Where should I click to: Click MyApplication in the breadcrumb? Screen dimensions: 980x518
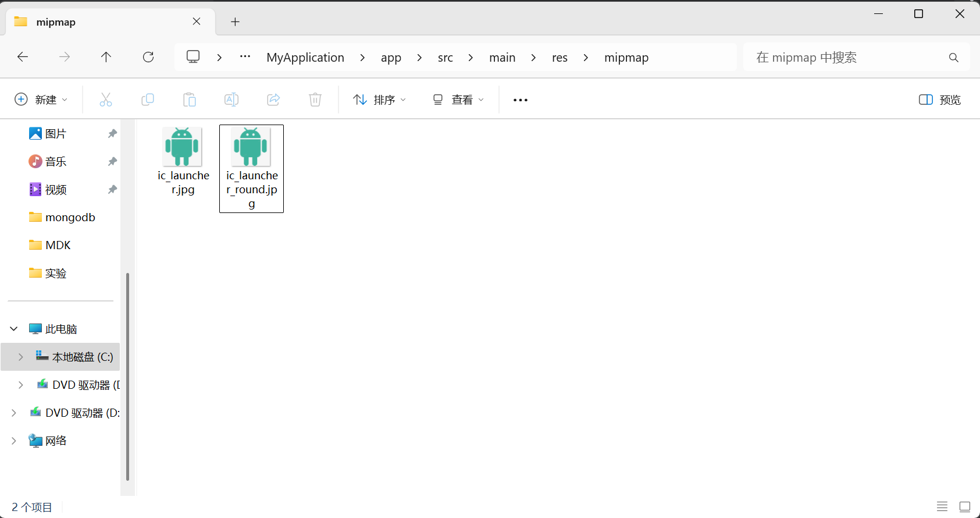(305, 57)
